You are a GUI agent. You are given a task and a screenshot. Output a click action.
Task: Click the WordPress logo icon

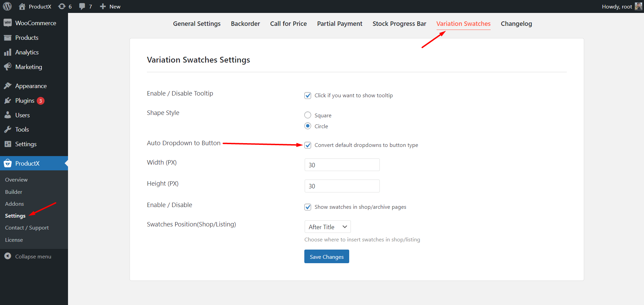pyautogui.click(x=7, y=6)
